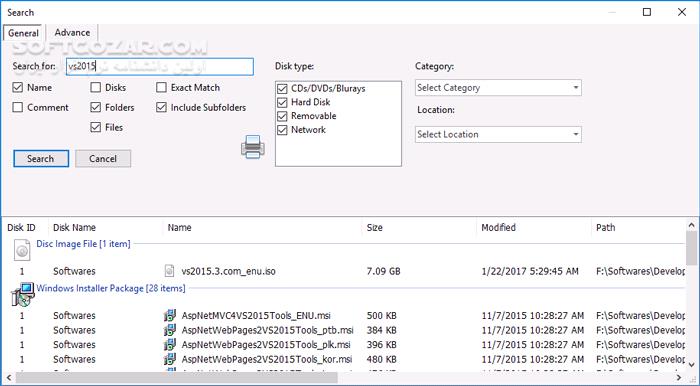The width and height of the screenshot is (700, 386).
Task: Uncheck Network disk type
Action: [x=282, y=130]
